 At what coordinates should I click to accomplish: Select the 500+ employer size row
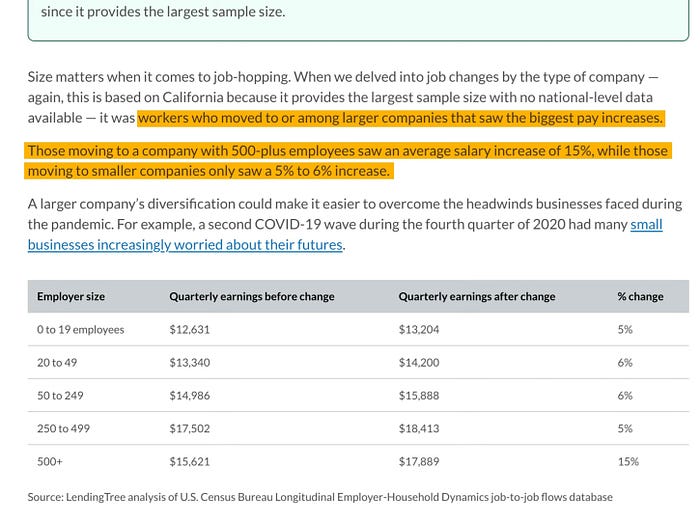tap(51, 462)
